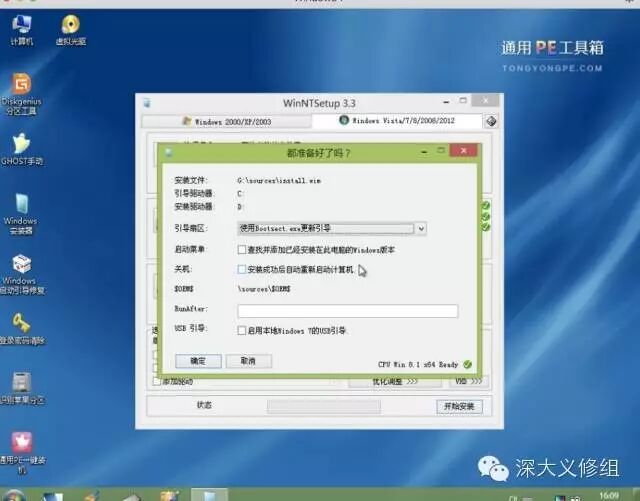This screenshot has height=501, width=640.
Task: Expand VHD >>> in the WinNTSetup window
Action: pyautogui.click(x=469, y=381)
